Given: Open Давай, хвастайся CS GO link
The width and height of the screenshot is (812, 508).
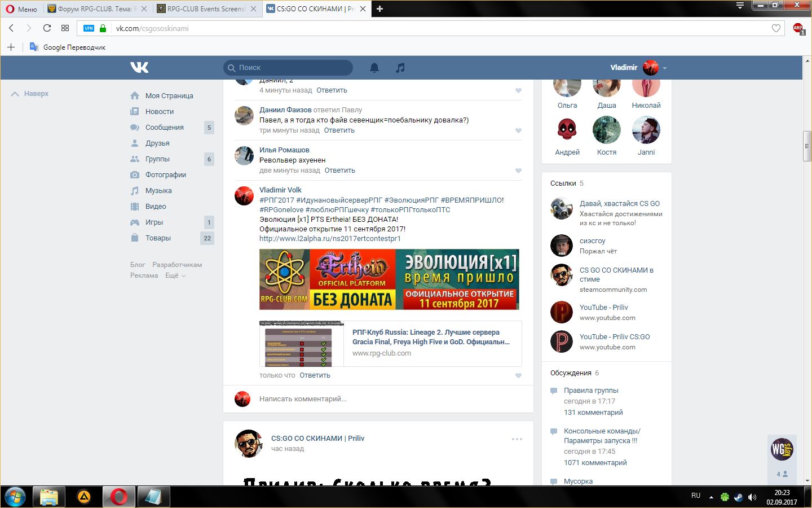Looking at the screenshot, I should [620, 204].
